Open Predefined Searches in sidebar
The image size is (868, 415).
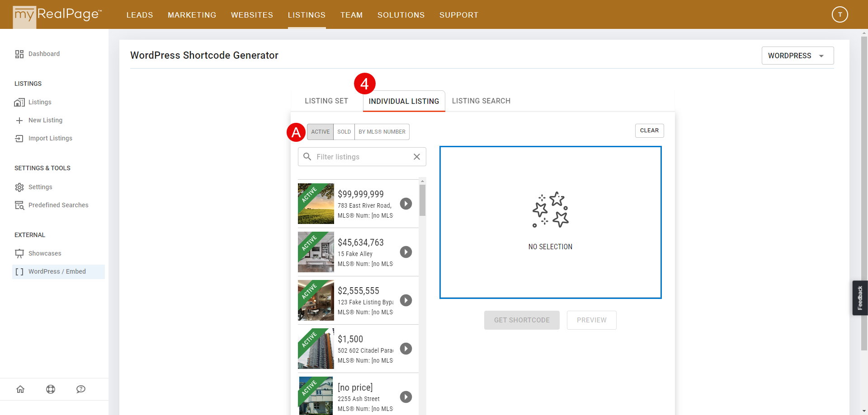click(x=58, y=205)
